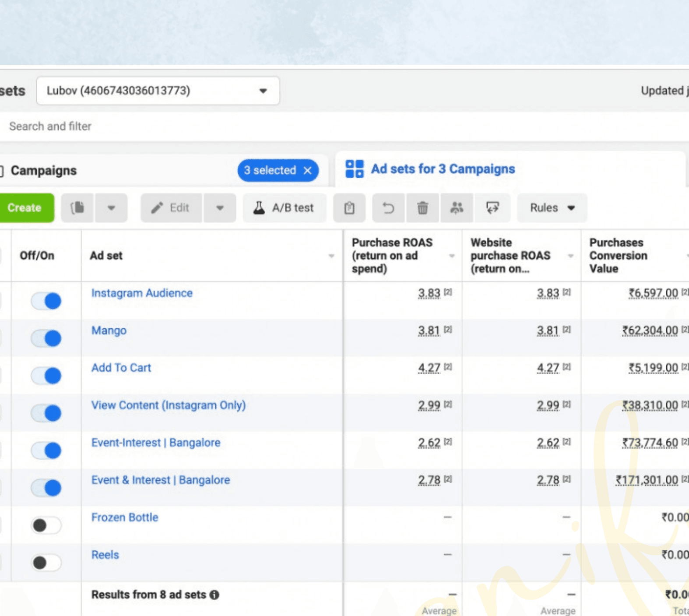Open Purchase ROAS column menu arrow

pos(452,256)
